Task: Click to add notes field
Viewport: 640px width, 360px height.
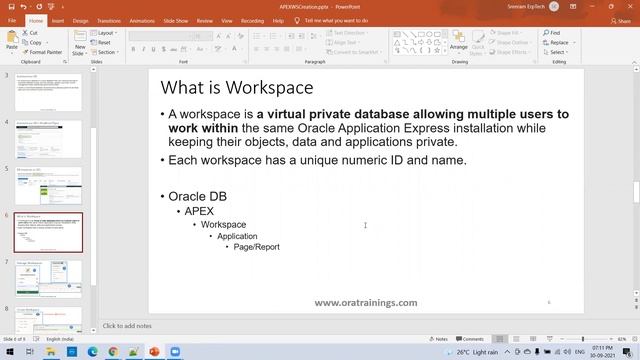Action: [127, 326]
